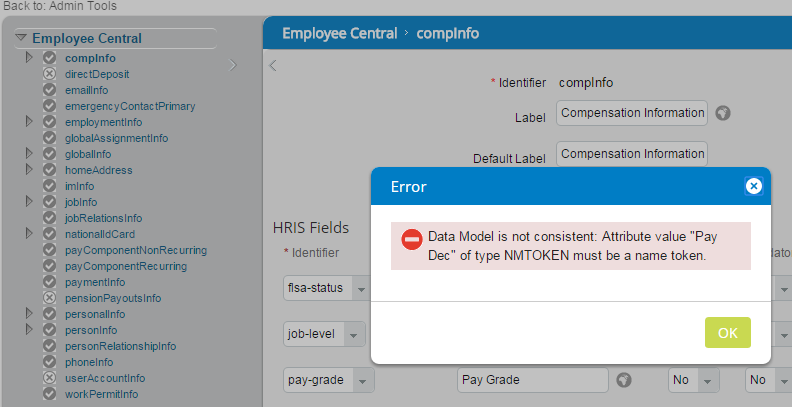Expand the compInfo tree node
This screenshot has width=792, height=407.
click(x=29, y=58)
